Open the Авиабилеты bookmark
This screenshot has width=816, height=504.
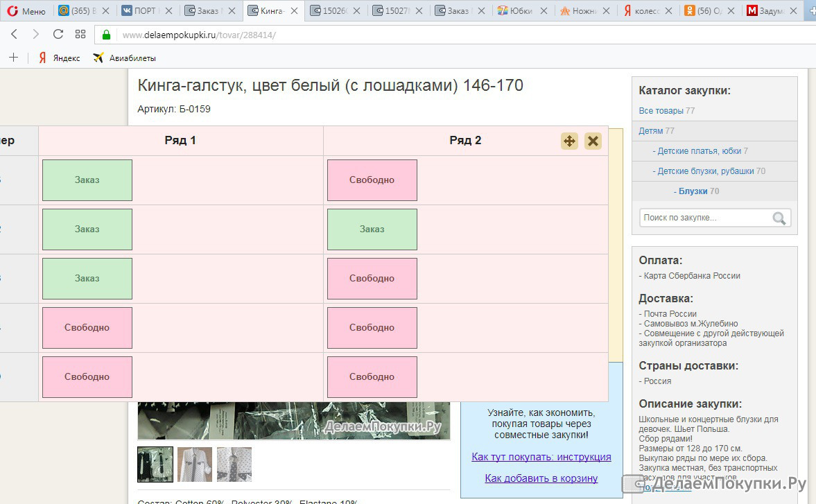(125, 58)
